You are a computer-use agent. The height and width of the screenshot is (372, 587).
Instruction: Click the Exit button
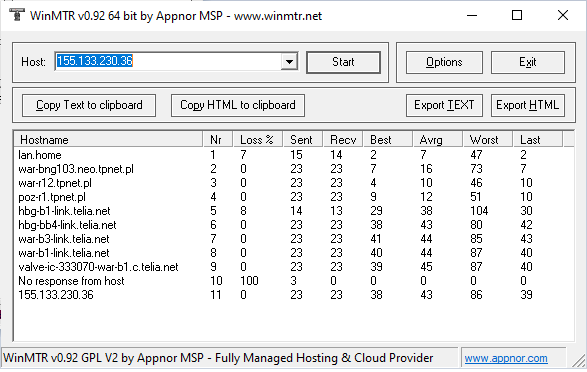pyautogui.click(x=527, y=62)
